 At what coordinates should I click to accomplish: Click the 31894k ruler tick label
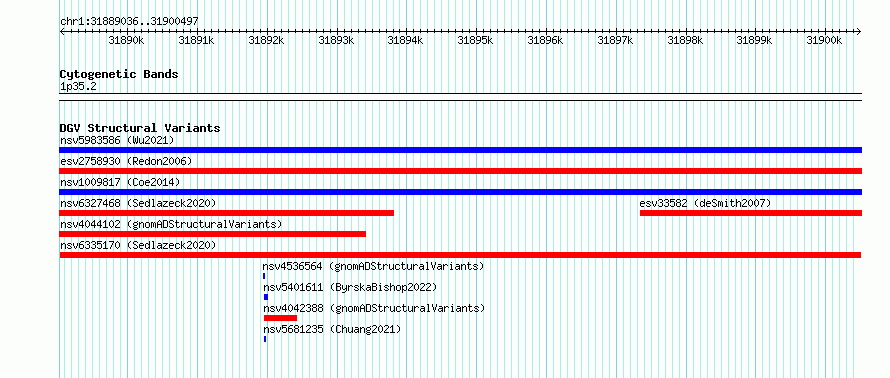tap(405, 40)
